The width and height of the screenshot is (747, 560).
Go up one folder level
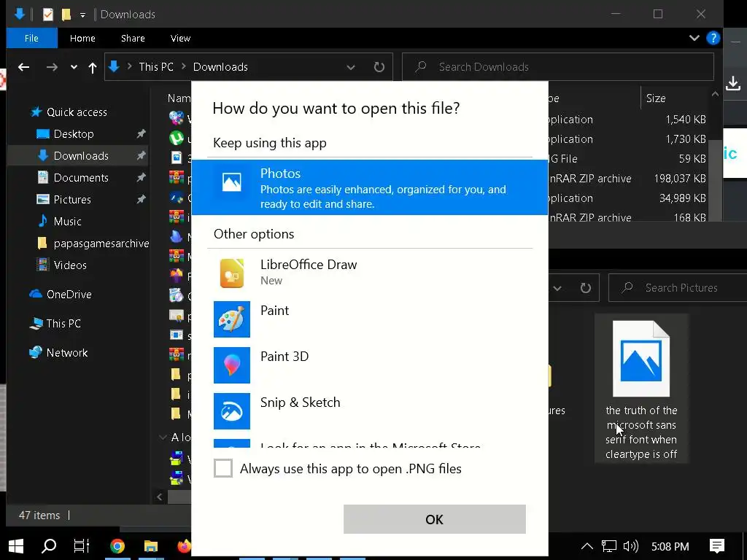tap(93, 68)
